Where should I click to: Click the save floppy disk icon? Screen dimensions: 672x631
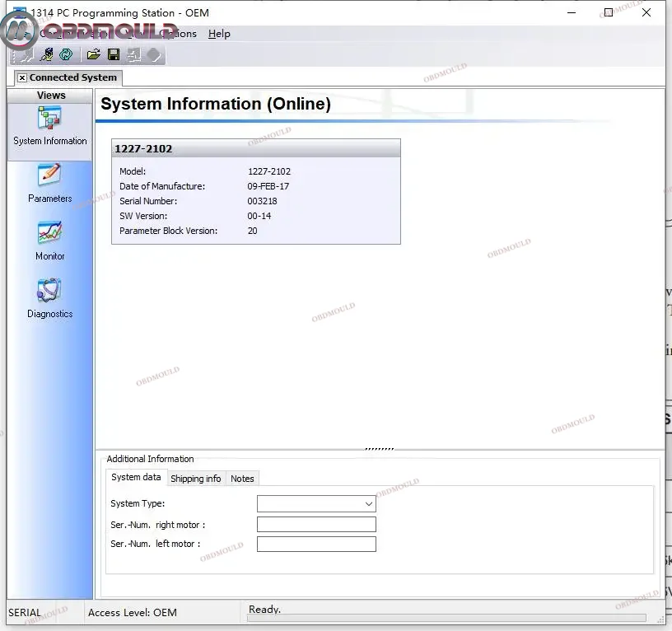click(x=114, y=55)
